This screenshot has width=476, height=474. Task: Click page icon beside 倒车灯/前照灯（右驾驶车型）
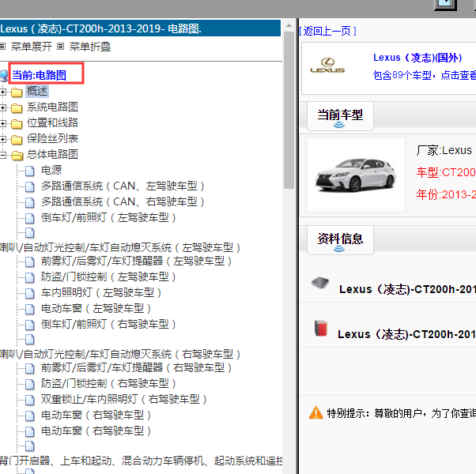29,325
